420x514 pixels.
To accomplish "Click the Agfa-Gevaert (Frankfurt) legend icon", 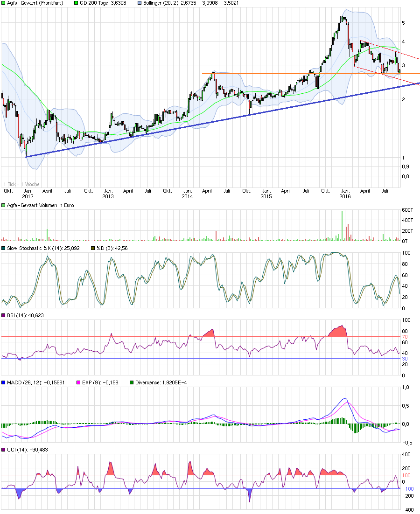I will [x=3, y=3].
